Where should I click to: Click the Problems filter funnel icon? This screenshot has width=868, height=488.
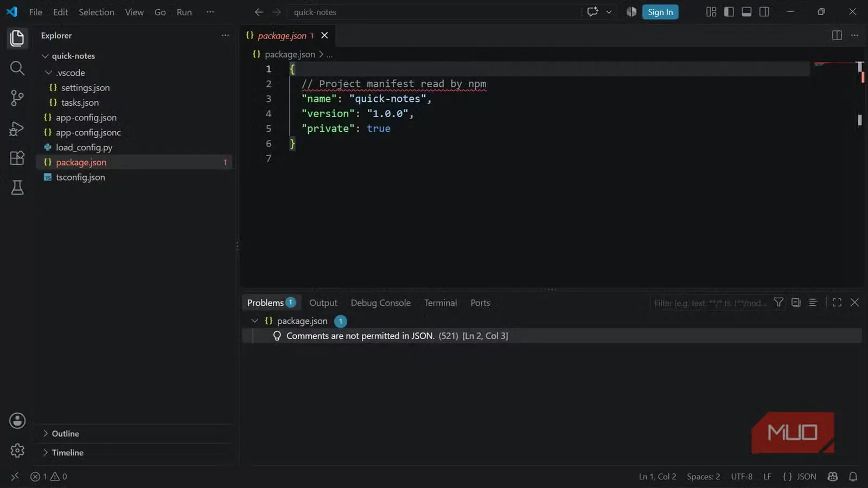click(778, 303)
